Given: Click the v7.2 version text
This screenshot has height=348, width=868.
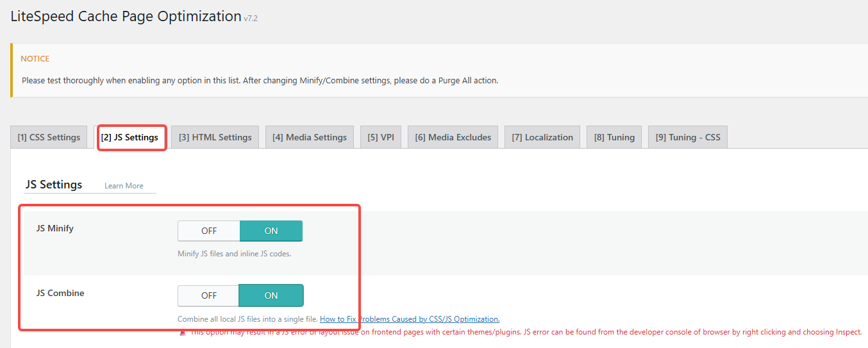Looking at the screenshot, I should [x=251, y=19].
